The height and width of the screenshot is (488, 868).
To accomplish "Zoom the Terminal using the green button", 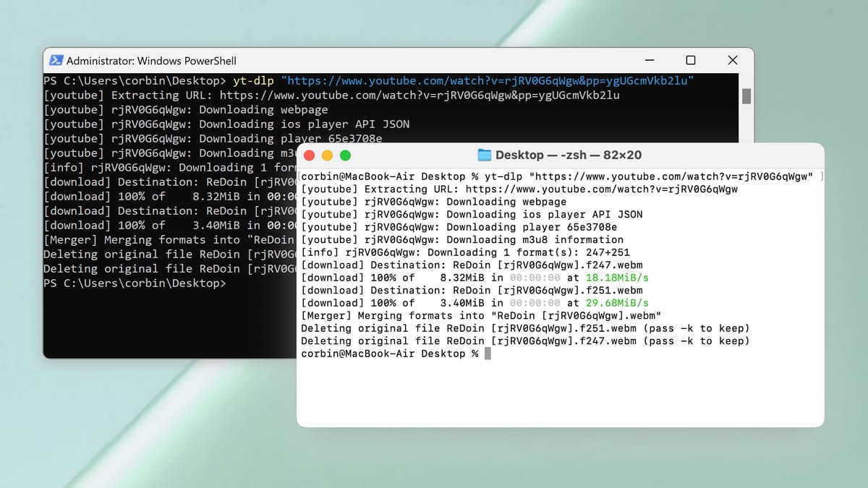I will click(345, 155).
